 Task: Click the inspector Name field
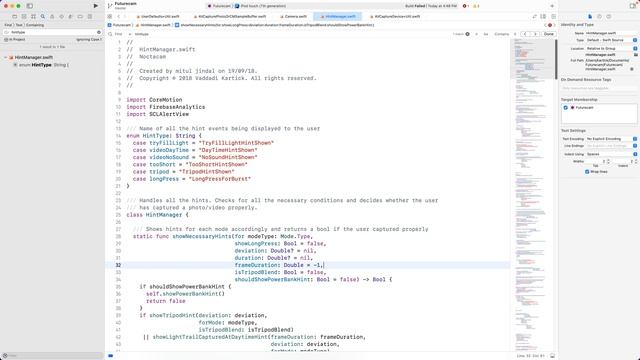[x=611, y=33]
